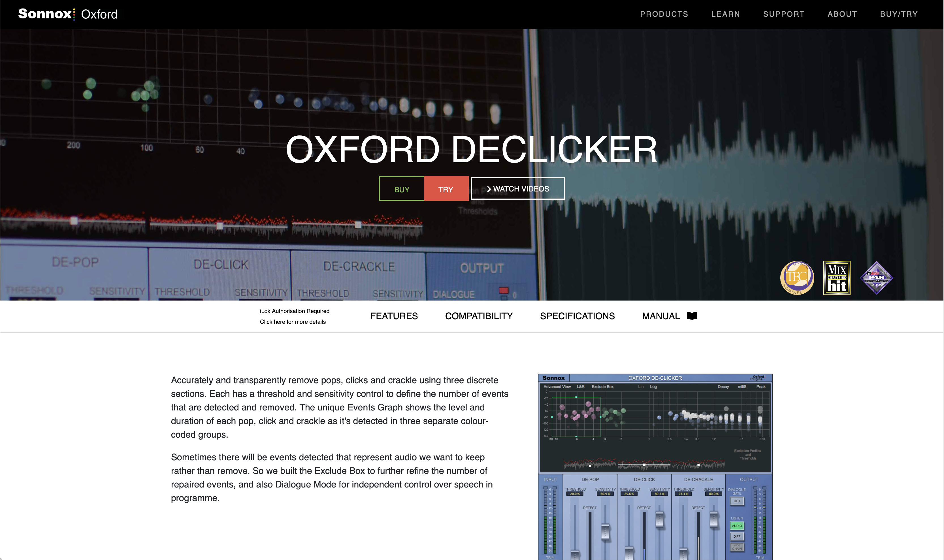Image resolution: width=944 pixels, height=560 pixels.
Task: Click the open-book icon beside Manual
Action: click(692, 316)
